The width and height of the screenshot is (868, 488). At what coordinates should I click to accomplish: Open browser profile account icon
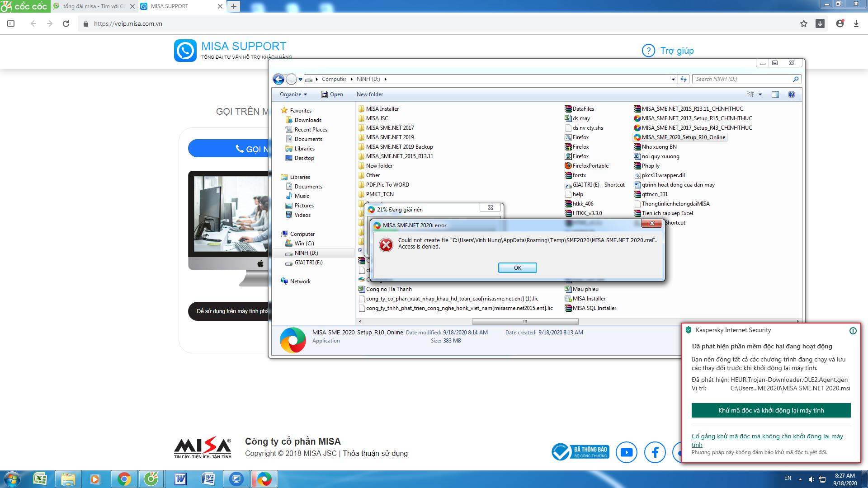840,23
